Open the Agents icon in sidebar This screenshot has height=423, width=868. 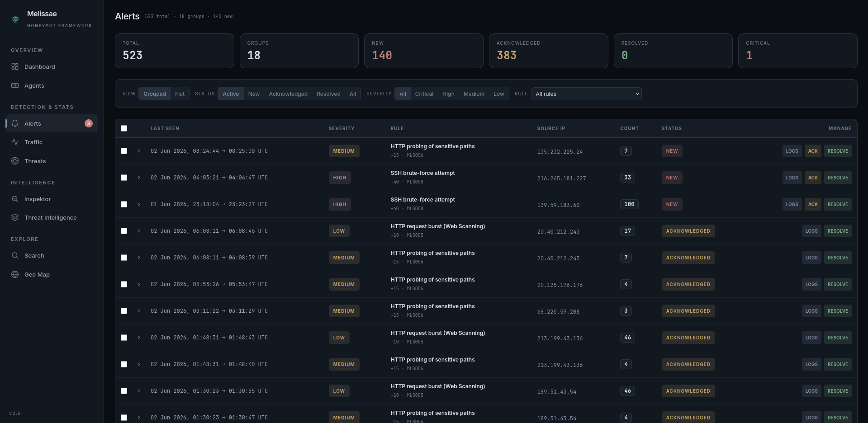click(x=15, y=85)
